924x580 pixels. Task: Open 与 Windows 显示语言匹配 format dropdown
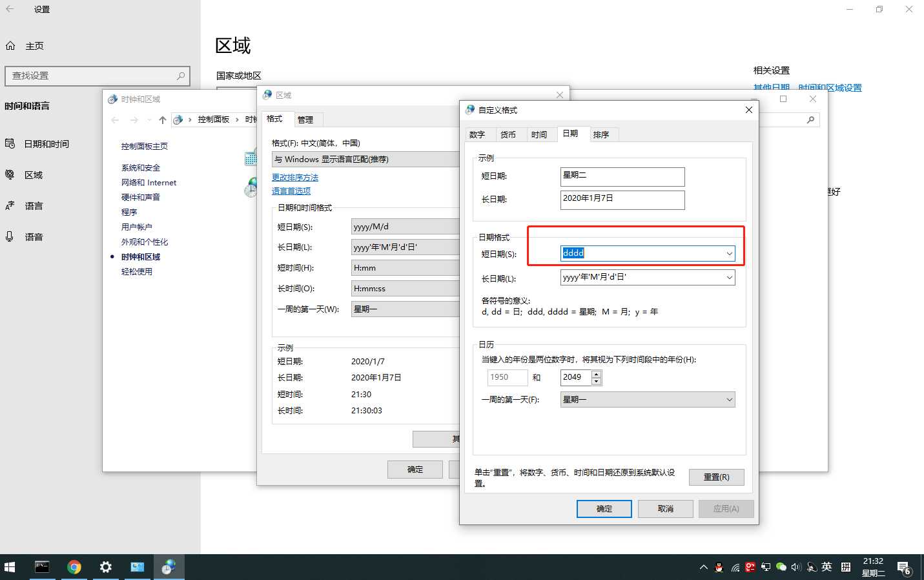pyautogui.click(x=365, y=159)
